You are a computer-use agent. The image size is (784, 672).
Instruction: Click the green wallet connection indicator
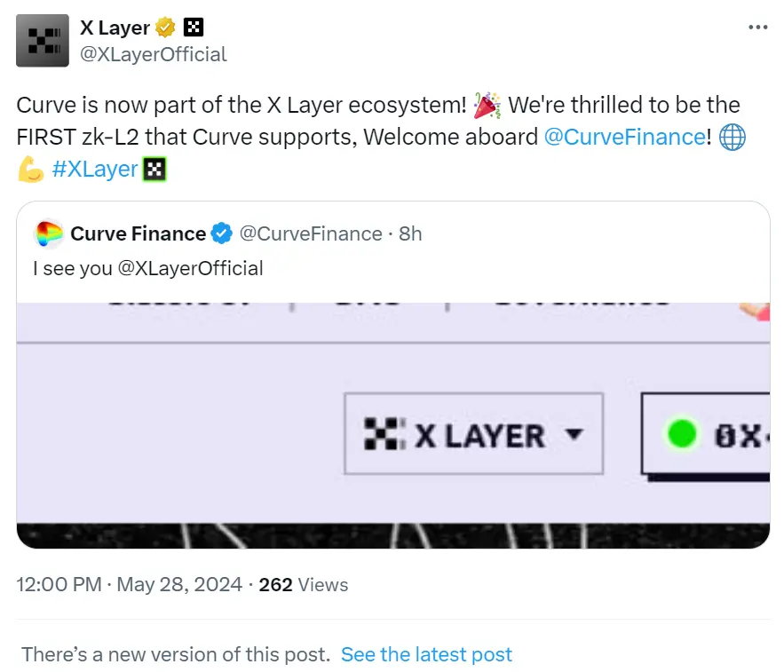click(x=681, y=434)
